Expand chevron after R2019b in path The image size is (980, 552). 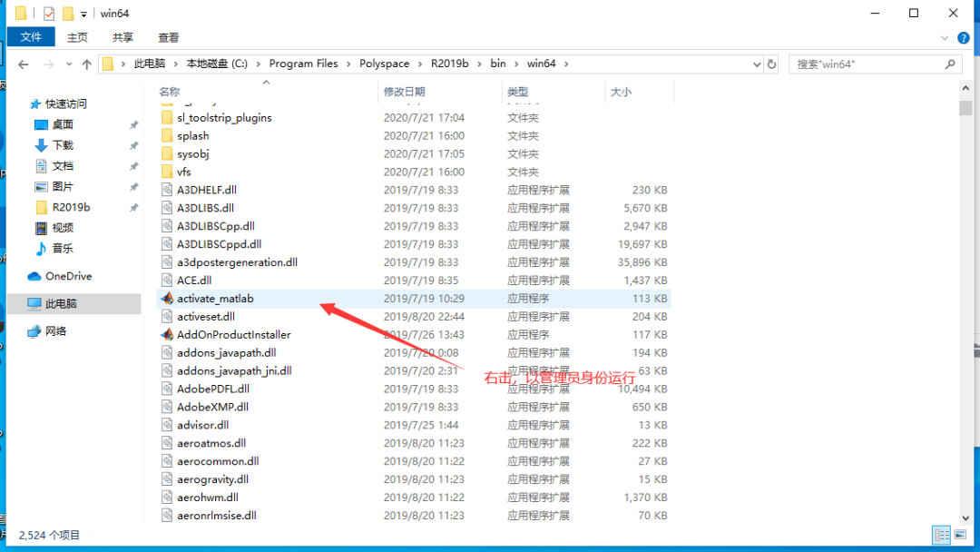click(479, 64)
